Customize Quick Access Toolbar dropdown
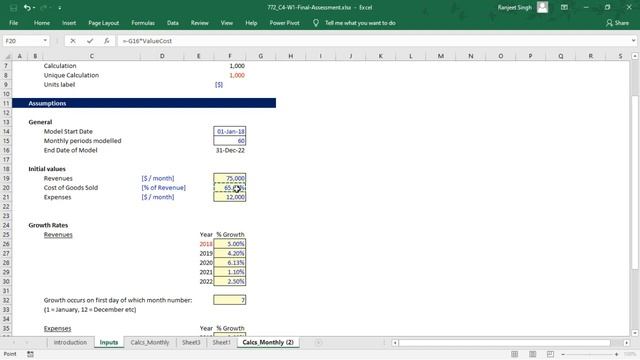Image resolution: width=640 pixels, height=360 pixels. point(60,8)
